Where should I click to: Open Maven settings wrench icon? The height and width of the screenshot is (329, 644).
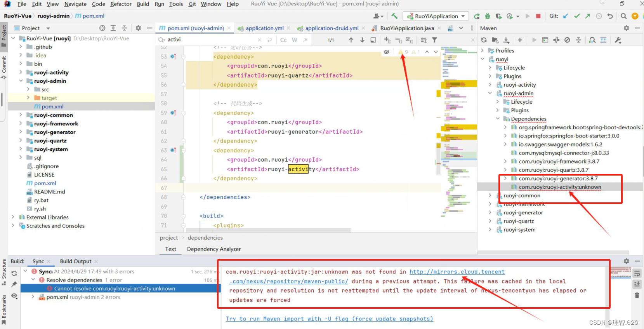pyautogui.click(x=618, y=40)
